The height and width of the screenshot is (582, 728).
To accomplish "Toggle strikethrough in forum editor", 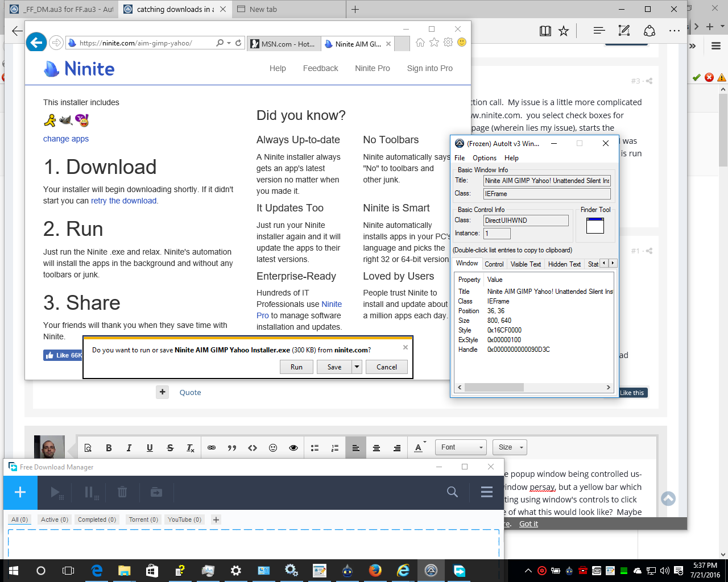I will pos(170,448).
